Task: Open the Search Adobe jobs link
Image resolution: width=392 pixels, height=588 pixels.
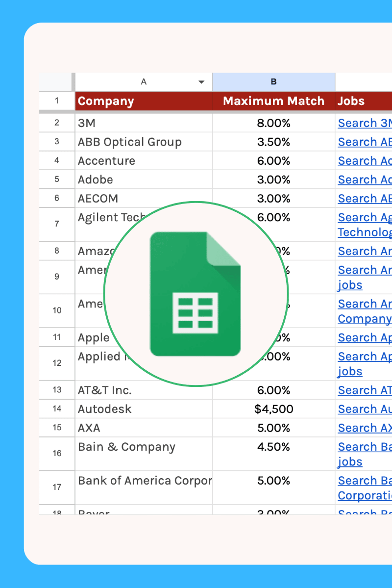Action: (x=365, y=179)
